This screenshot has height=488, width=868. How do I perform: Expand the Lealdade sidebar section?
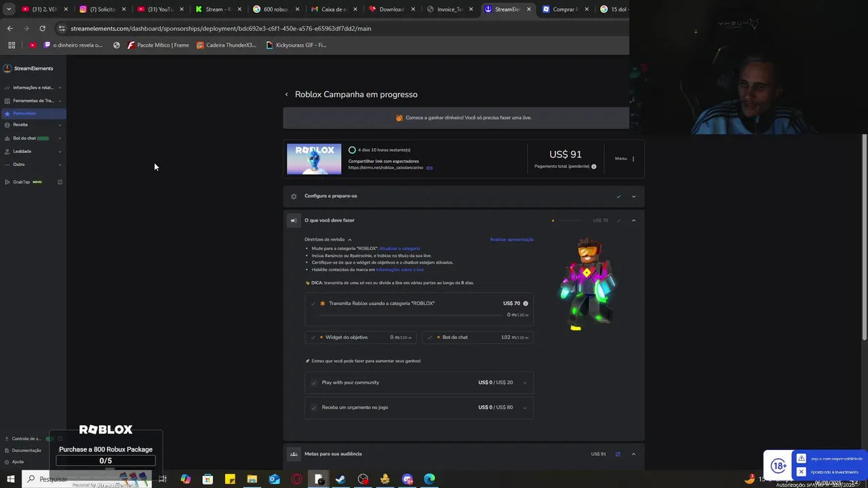(x=60, y=151)
